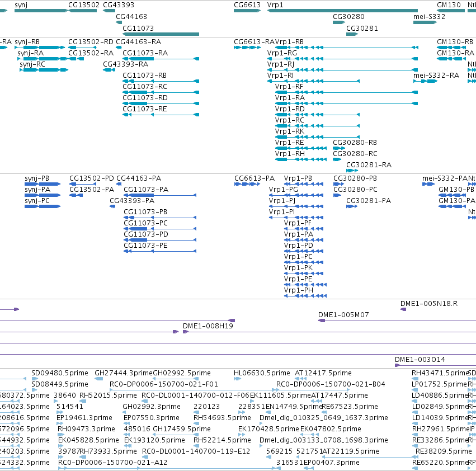Click the GM130 gene label
Viewport: 476px width, 471px height.
(449, 5)
